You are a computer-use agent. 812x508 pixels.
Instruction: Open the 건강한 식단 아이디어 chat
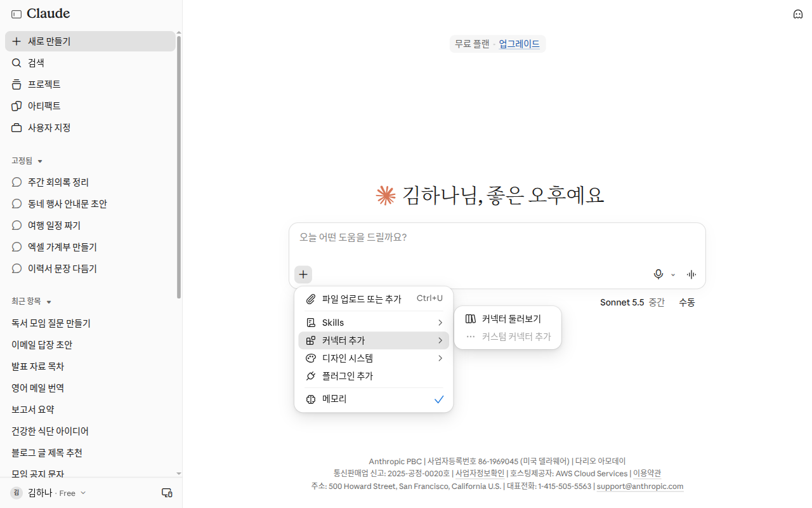click(90, 431)
